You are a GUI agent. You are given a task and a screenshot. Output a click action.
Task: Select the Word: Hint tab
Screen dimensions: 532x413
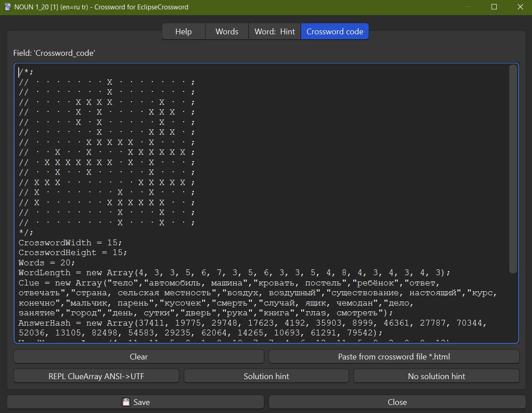pyautogui.click(x=274, y=32)
